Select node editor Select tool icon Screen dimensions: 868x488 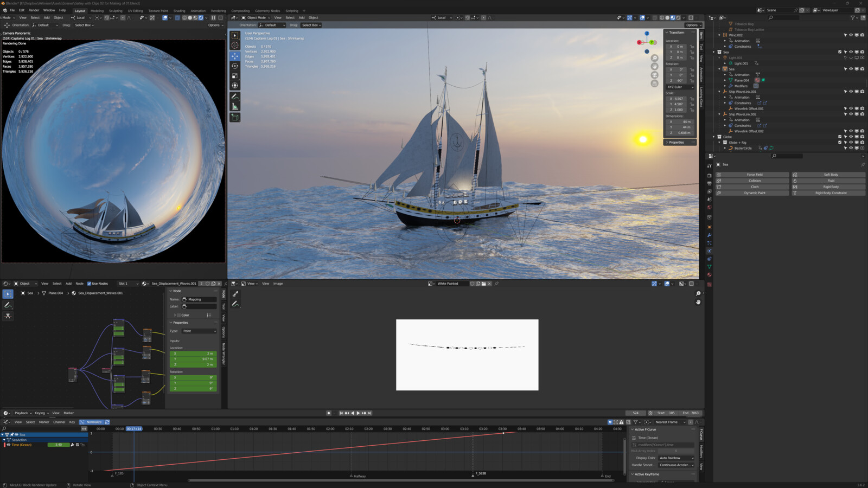(x=8, y=294)
